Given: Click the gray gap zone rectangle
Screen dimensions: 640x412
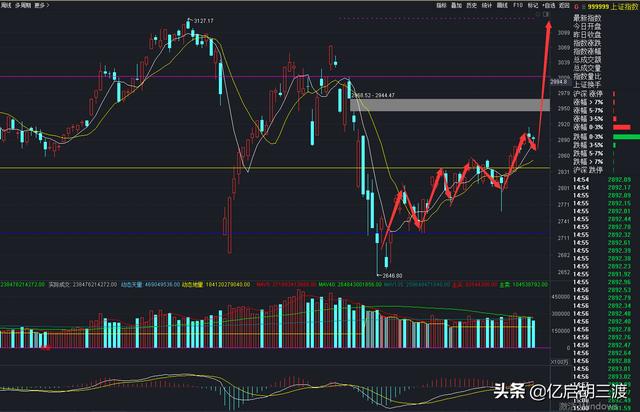Looking at the screenshot, I should point(450,105).
